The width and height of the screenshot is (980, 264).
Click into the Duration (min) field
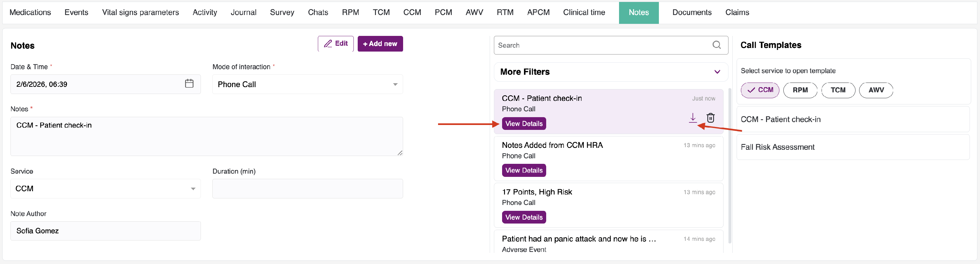307,189
